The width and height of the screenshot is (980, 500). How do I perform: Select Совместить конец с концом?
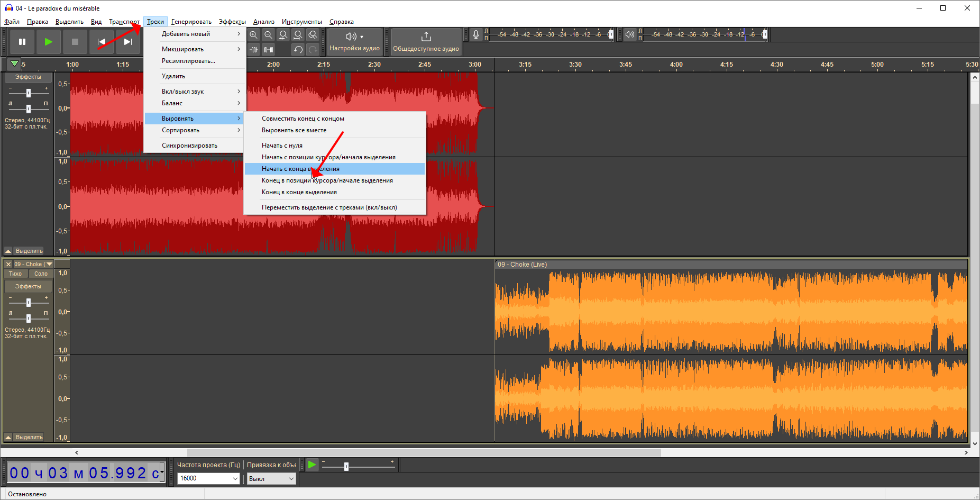tap(335, 119)
